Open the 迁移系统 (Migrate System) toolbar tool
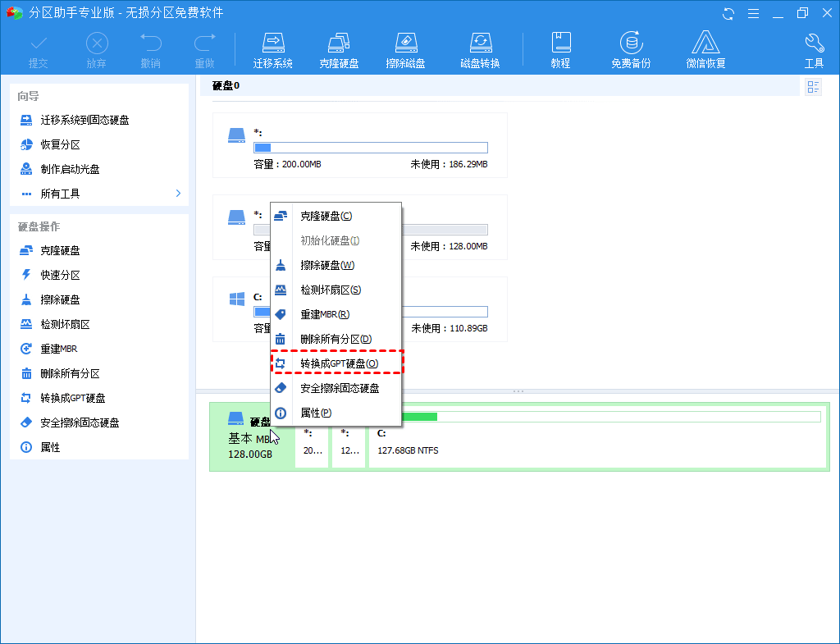Image resolution: width=840 pixels, height=644 pixels. pyautogui.click(x=273, y=48)
